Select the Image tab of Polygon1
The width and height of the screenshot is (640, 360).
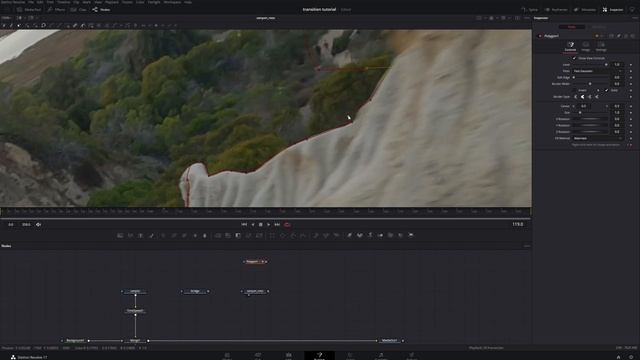tap(586, 47)
